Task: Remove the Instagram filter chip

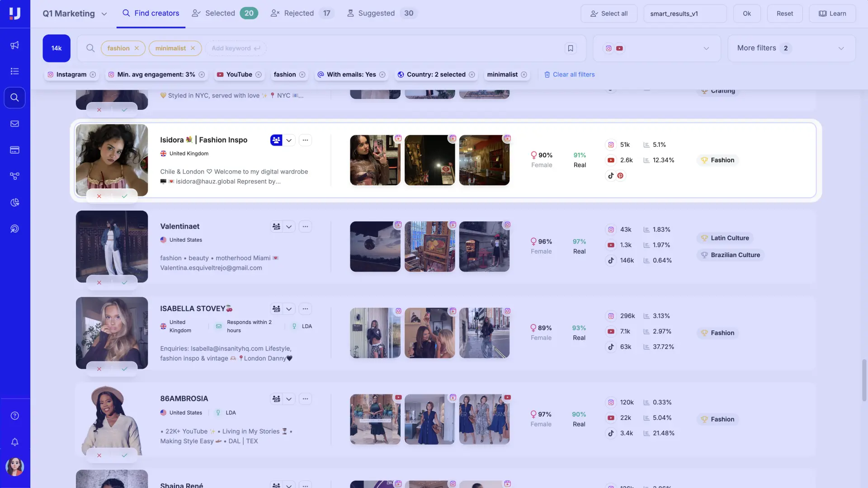Action: pos(93,75)
